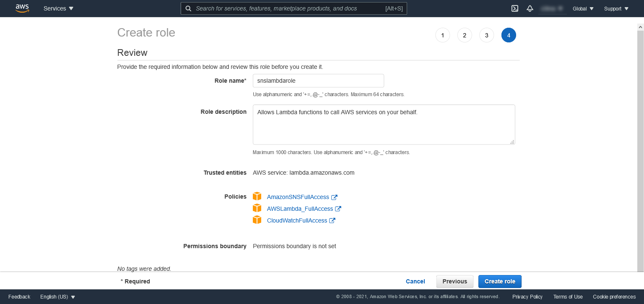This screenshot has height=304, width=644.
Task: Click inside the Role description textarea
Action: [384, 125]
